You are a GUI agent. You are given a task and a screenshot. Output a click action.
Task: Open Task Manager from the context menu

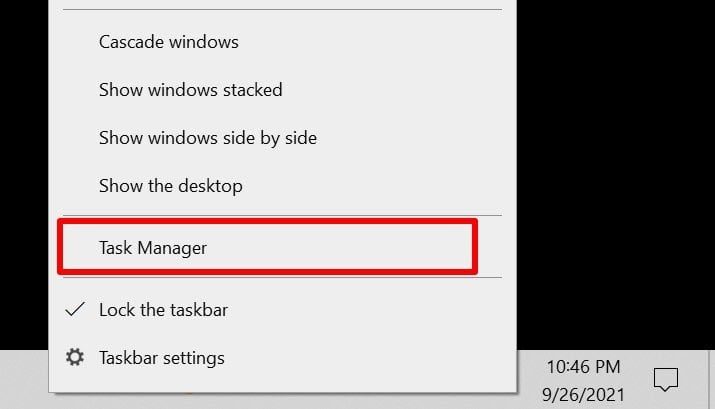[152, 247]
